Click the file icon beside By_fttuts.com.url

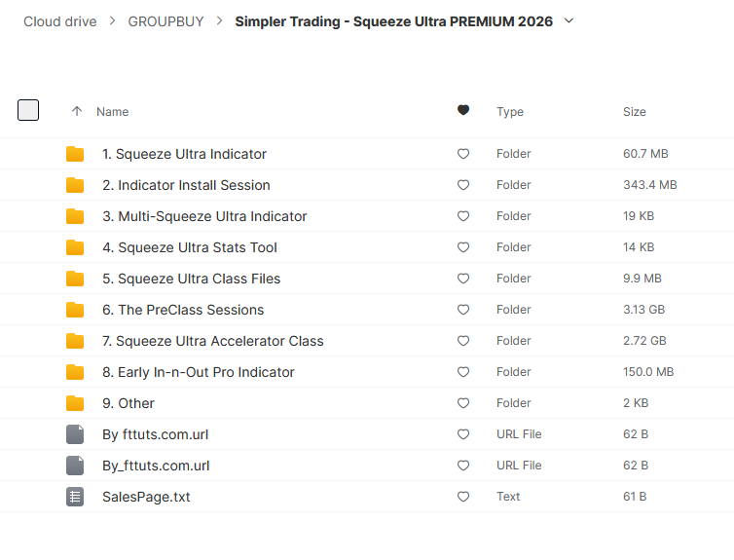[75, 466]
